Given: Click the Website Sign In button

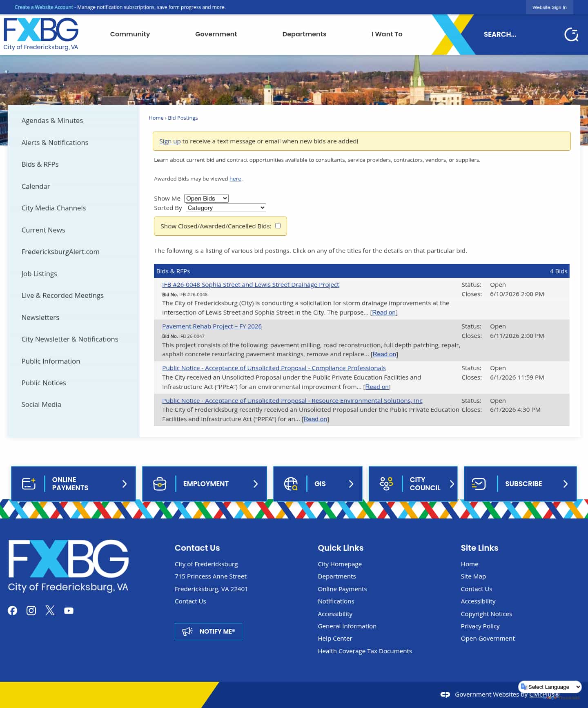Looking at the screenshot, I should point(550,7).
